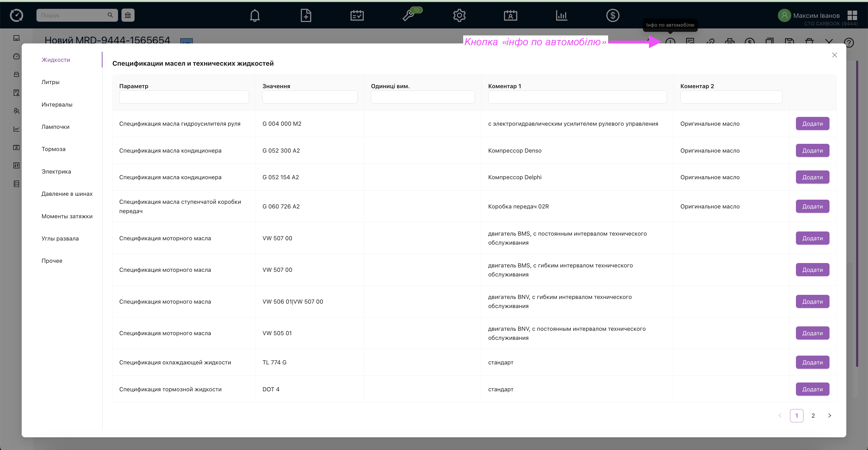Image resolution: width=868 pixels, height=450 pixels.
Task: Select the Давление в шинах tab
Action: 67,194
